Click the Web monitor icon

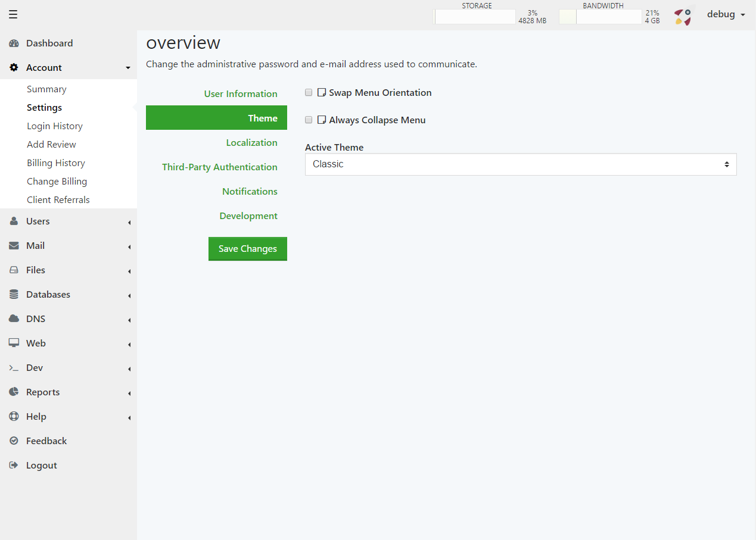14,344
